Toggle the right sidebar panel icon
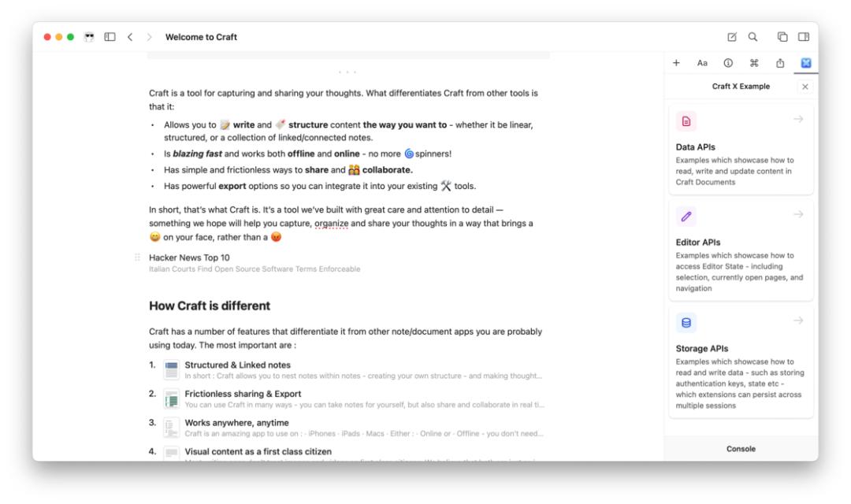The height and width of the screenshot is (504, 851). click(x=804, y=37)
